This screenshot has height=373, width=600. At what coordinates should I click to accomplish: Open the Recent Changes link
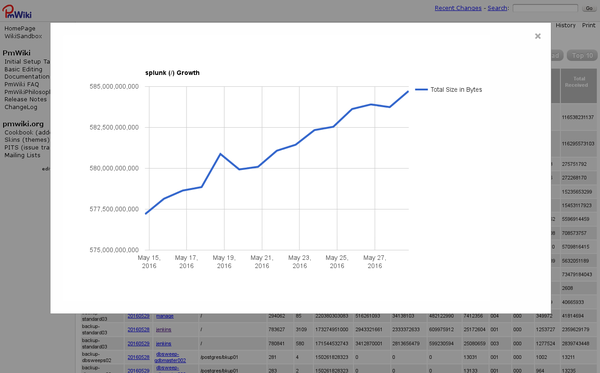pyautogui.click(x=458, y=8)
